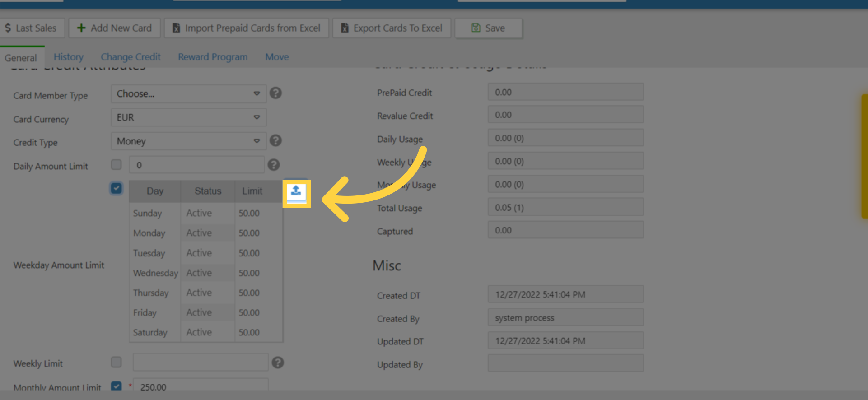Click the Monthly Usage field

(566, 184)
